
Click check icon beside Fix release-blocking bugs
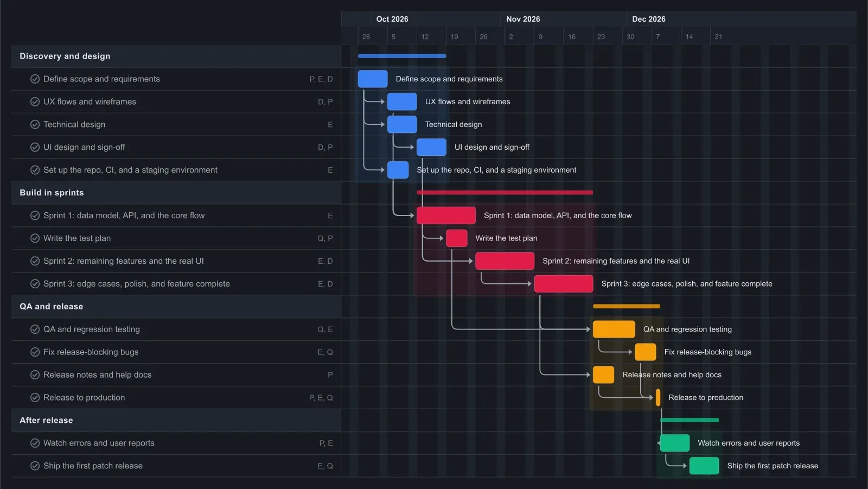click(35, 352)
